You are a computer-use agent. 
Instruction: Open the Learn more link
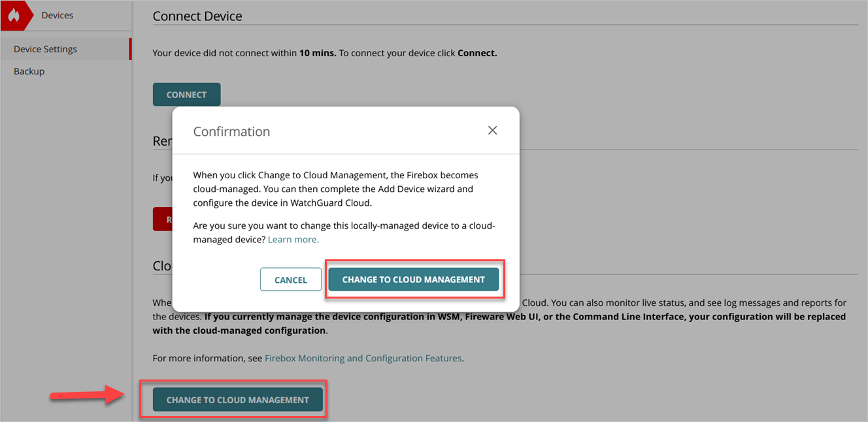pos(293,239)
